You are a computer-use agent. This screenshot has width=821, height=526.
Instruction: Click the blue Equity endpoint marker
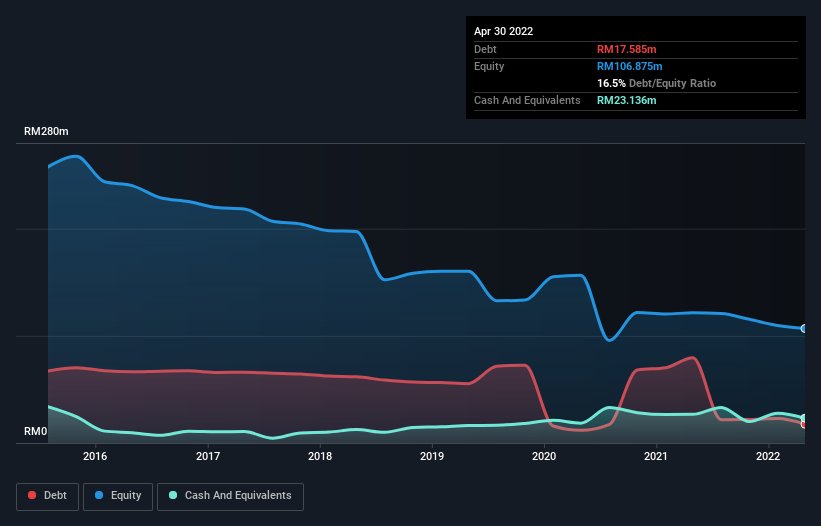click(x=804, y=329)
